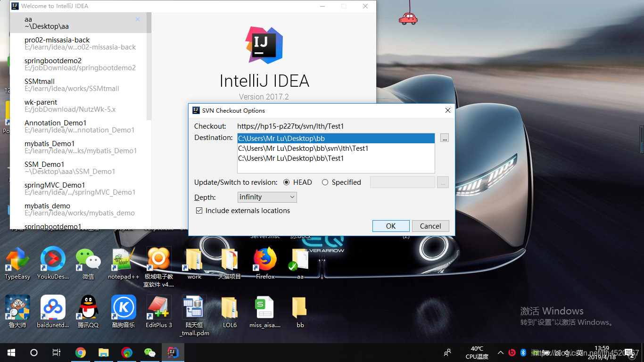The width and height of the screenshot is (644, 362).
Task: Click the Bluetooth tray icon
Action: (x=523, y=352)
